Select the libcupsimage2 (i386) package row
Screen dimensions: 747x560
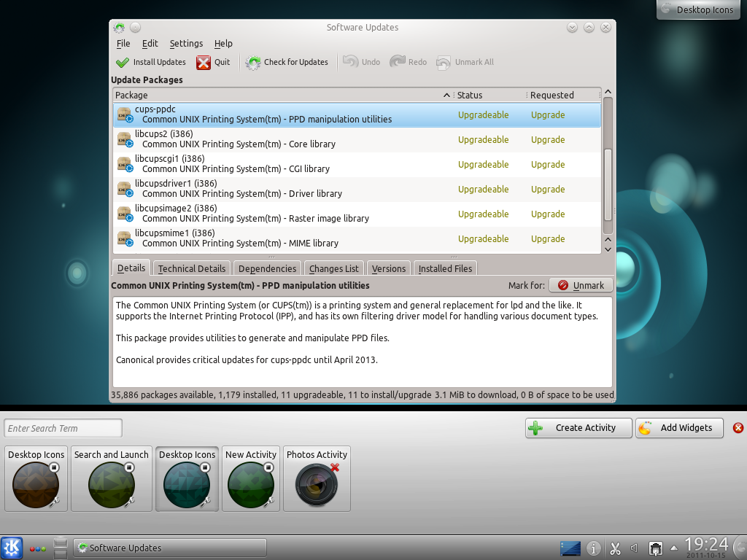tap(357, 214)
